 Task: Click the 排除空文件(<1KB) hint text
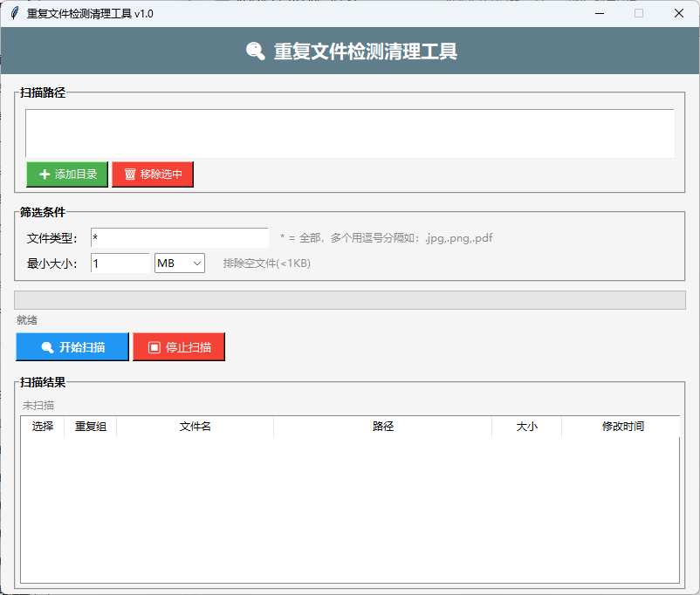[x=267, y=263]
